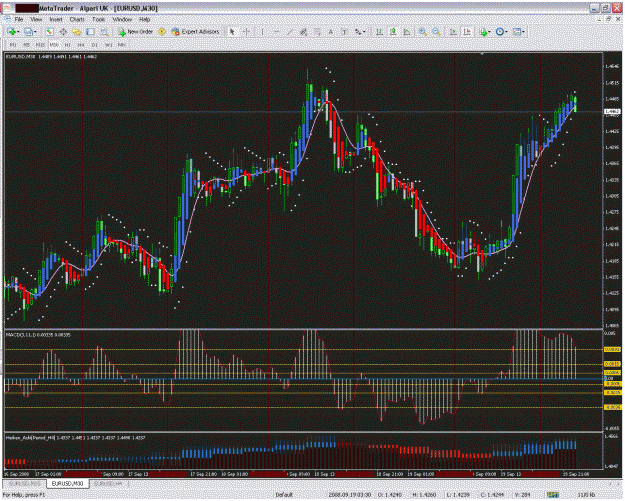Select the M5 timeframe button
This screenshot has width=625, height=501.
click(x=27, y=45)
